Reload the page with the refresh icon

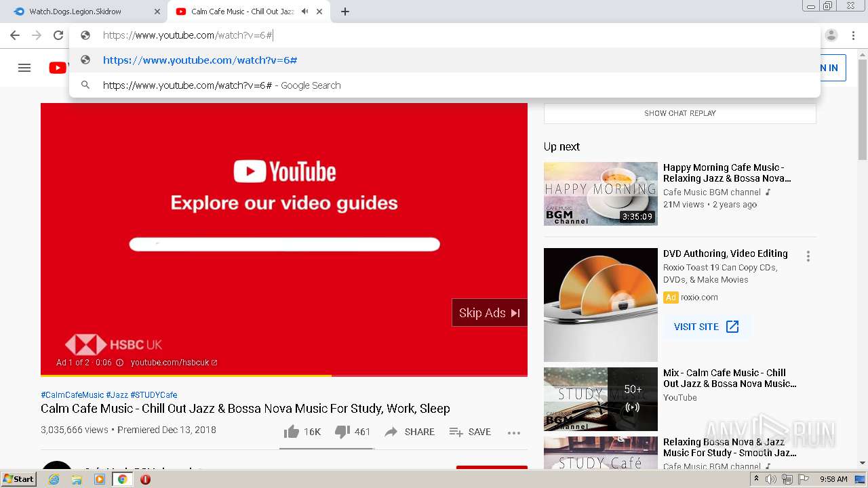(x=58, y=35)
